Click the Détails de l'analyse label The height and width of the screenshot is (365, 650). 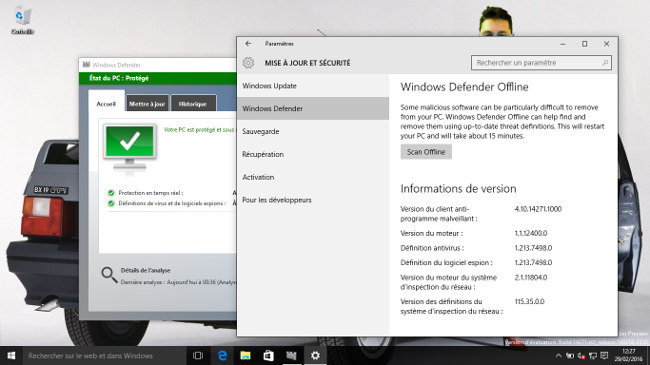click(x=146, y=270)
